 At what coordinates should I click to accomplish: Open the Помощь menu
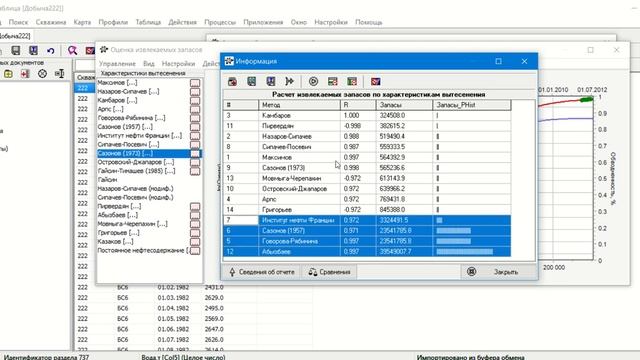[369, 22]
